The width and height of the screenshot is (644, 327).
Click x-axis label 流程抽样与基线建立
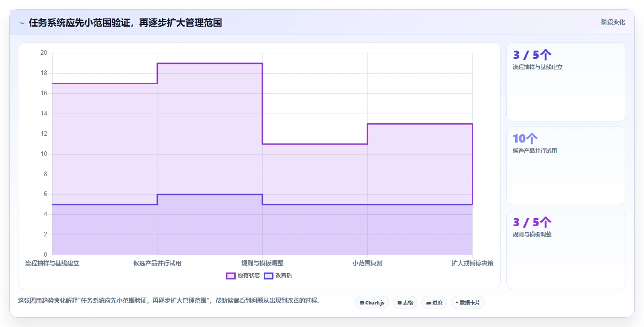tap(52, 264)
